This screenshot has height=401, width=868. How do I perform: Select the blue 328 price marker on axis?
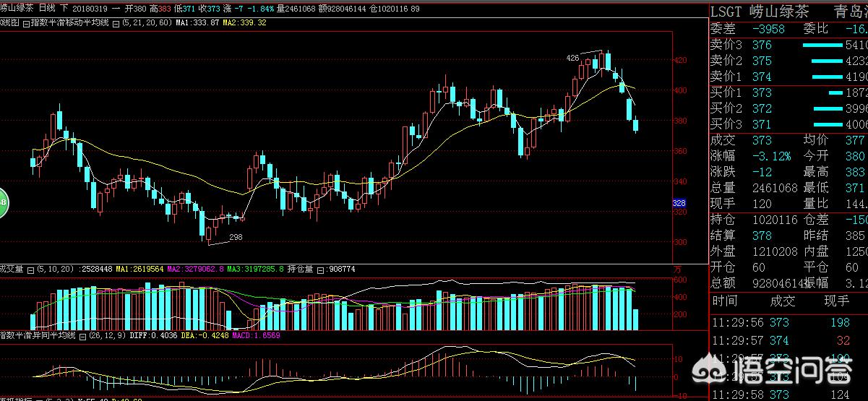[679, 204]
